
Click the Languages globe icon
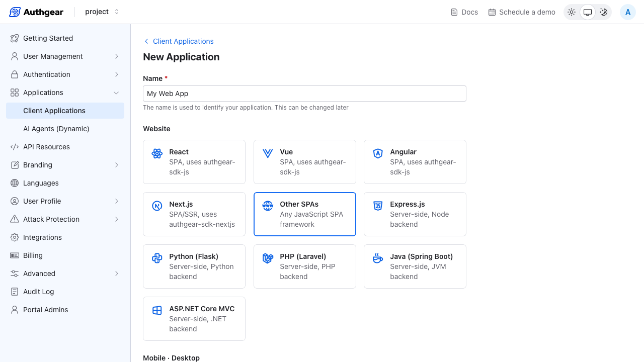(15, 183)
